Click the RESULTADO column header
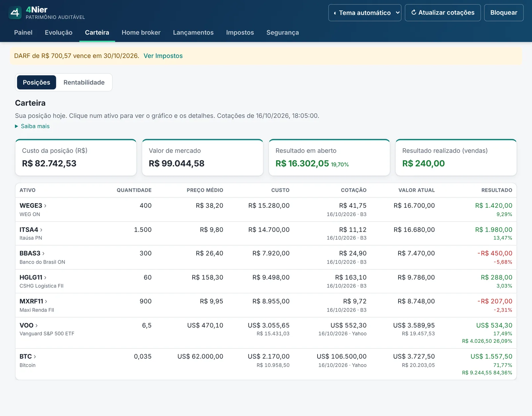Screen dimensions: 532x416 pos(497,190)
